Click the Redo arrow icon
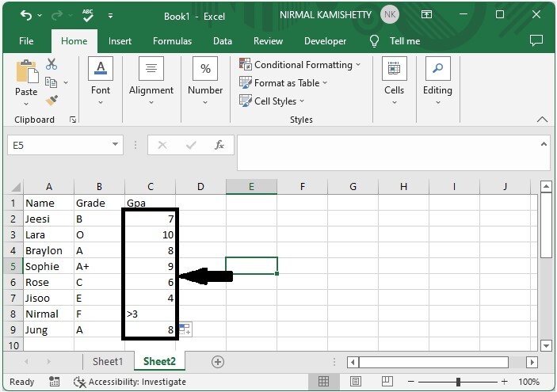 pyautogui.click(x=57, y=15)
